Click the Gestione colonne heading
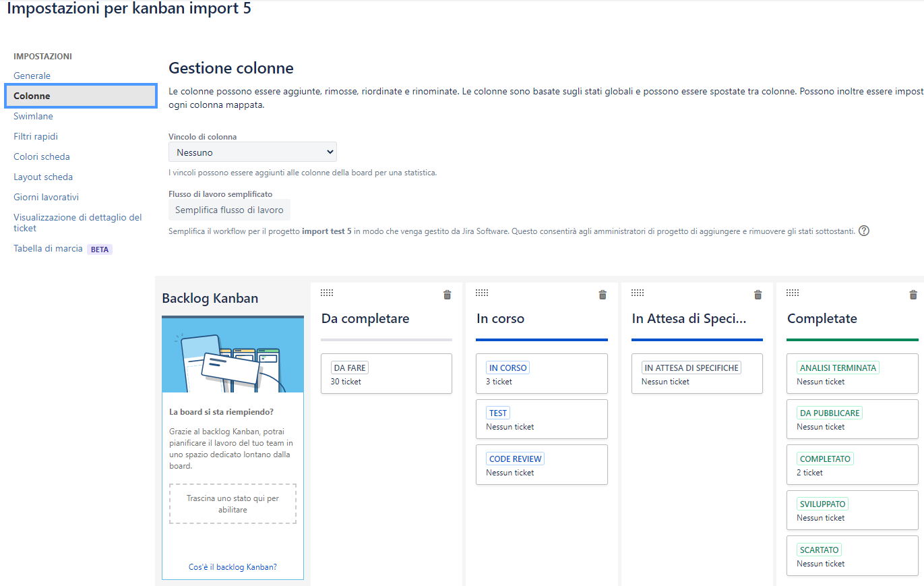This screenshot has height=586, width=924. (231, 68)
